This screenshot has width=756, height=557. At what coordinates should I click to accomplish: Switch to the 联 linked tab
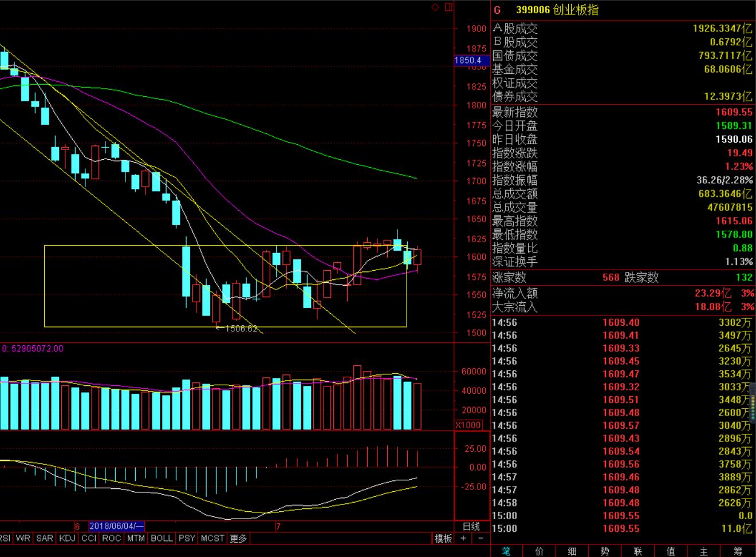(x=638, y=551)
